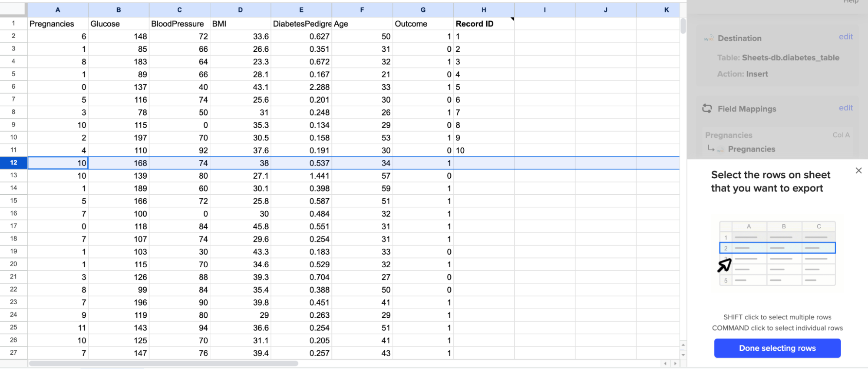Click active cell A12 containing 10
The image size is (868, 369).
(x=58, y=163)
